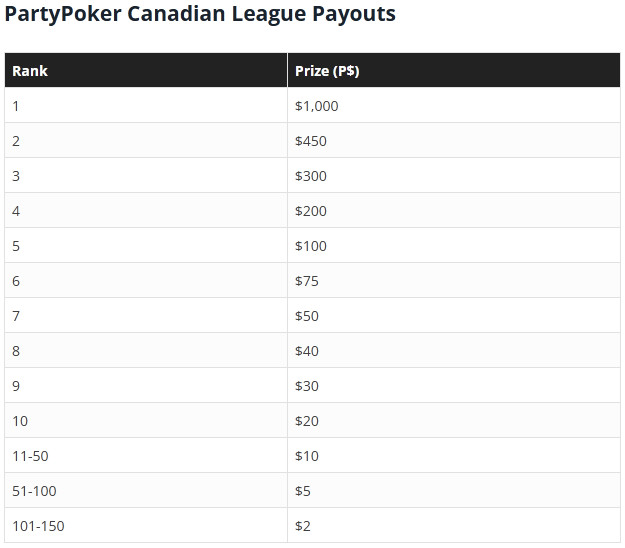
Task: Click the rank 10 cell
Action: (146, 421)
